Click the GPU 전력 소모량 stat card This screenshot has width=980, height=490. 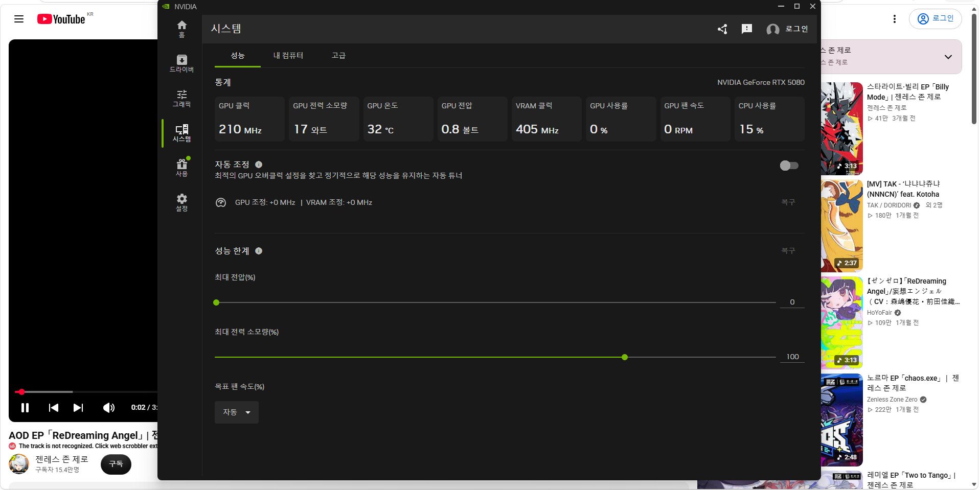click(324, 119)
